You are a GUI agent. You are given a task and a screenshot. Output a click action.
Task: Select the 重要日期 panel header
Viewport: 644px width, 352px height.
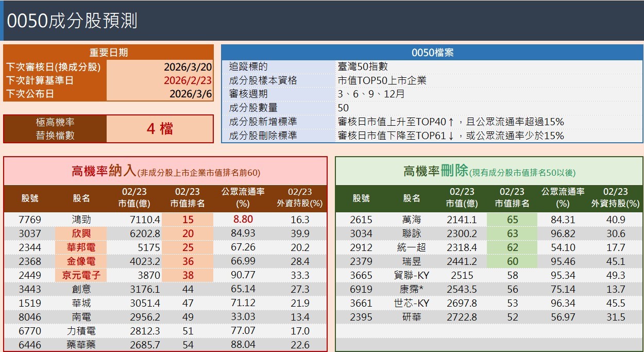pyautogui.click(x=108, y=52)
